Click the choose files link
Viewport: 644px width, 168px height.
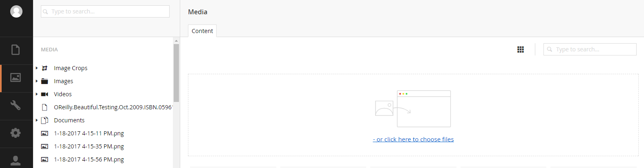(413, 139)
